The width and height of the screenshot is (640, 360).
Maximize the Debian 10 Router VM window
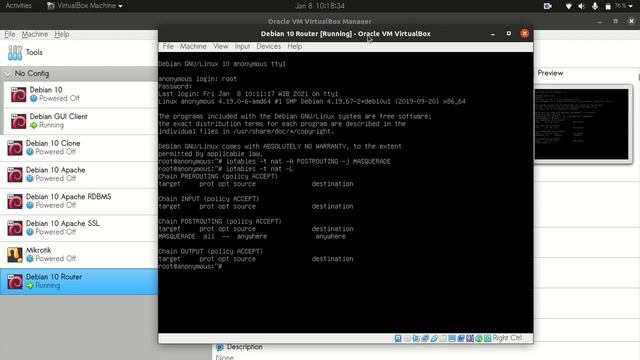509,33
